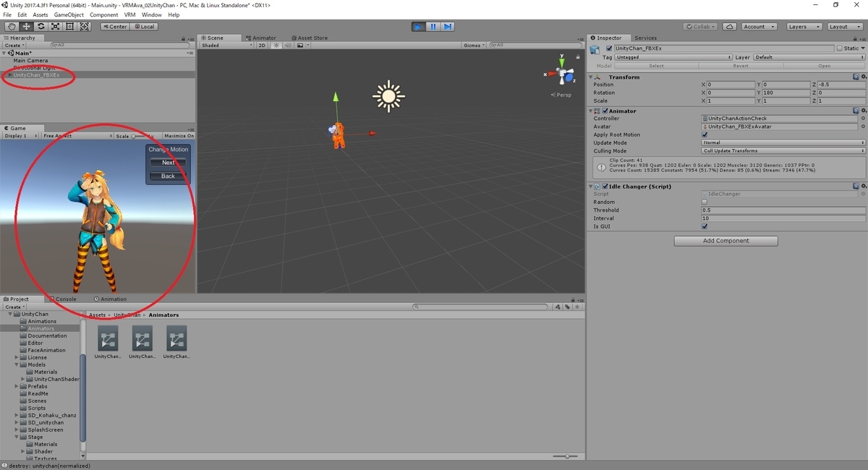Disable Idle Changer script checkbox
This screenshot has width=868, height=470.
(605, 186)
